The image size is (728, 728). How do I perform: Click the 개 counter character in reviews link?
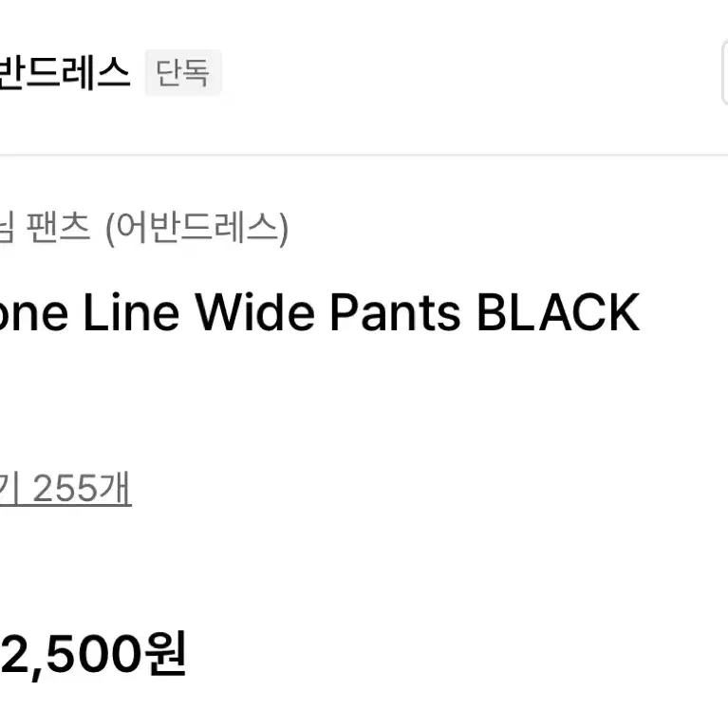(x=116, y=488)
